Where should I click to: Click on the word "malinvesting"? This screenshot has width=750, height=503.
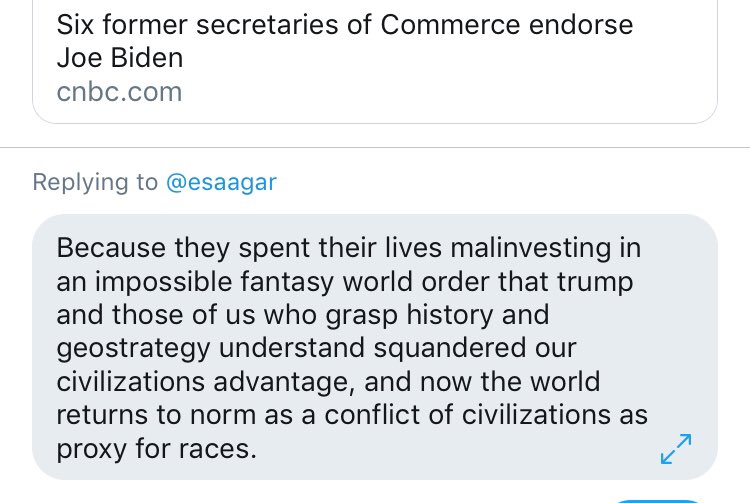pos(564,248)
